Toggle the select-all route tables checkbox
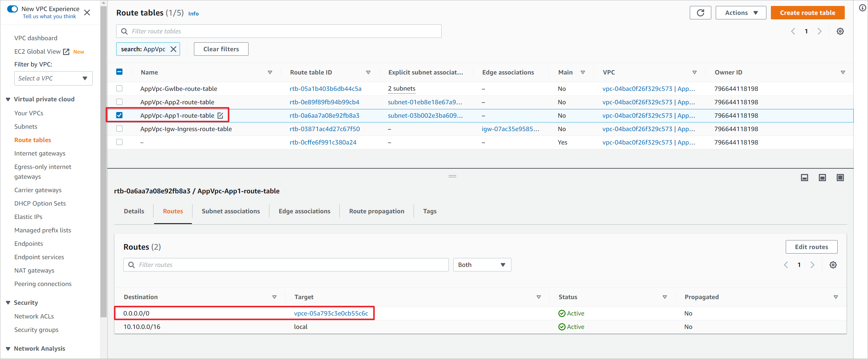The height and width of the screenshot is (359, 868). (119, 72)
